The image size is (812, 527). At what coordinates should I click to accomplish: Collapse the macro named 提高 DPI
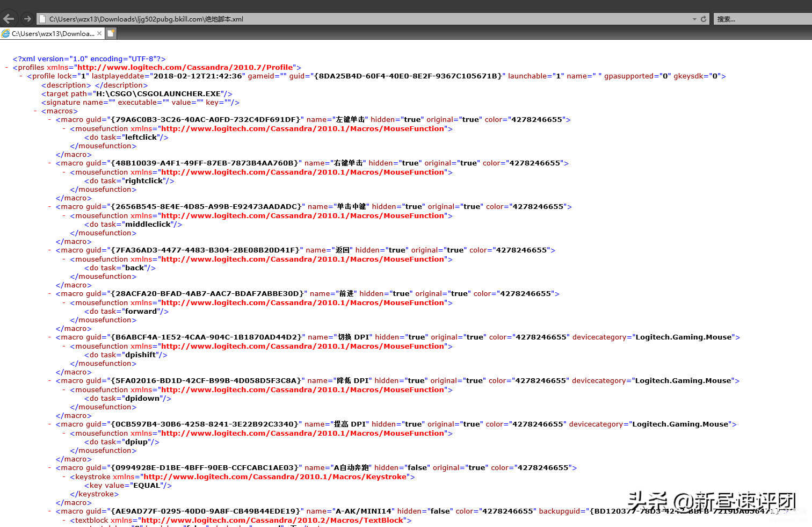click(x=50, y=424)
